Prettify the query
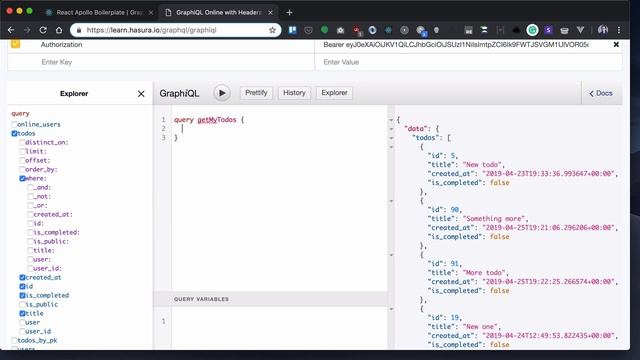This screenshot has width=640, height=360. 256,93
